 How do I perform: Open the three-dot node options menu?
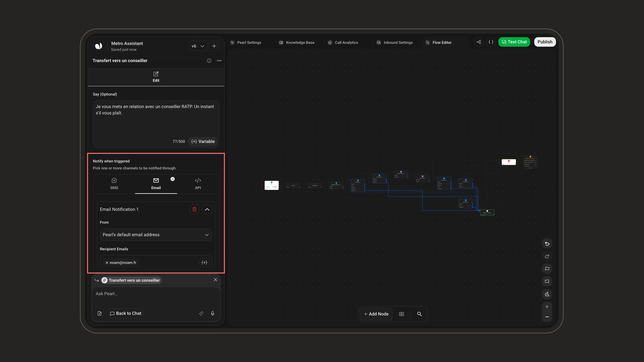pyautogui.click(x=219, y=61)
